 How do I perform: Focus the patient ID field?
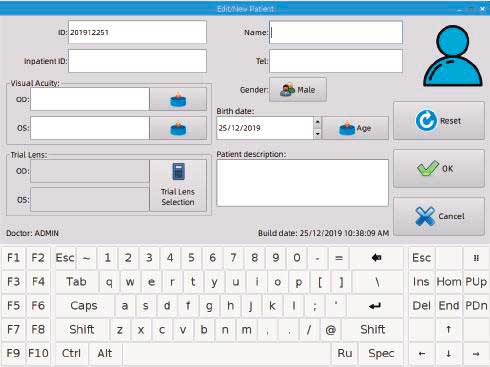click(137, 32)
